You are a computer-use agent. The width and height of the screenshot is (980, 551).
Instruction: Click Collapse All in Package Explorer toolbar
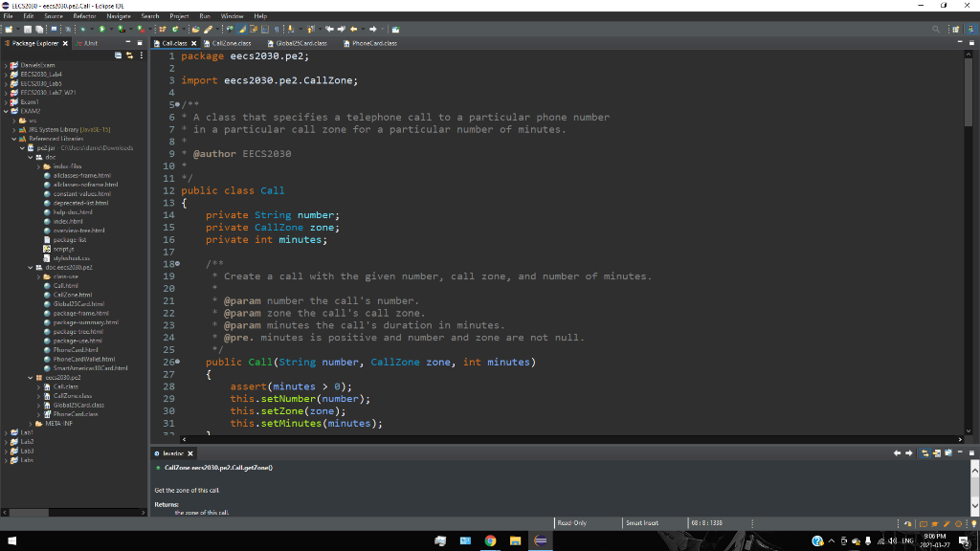point(118,55)
